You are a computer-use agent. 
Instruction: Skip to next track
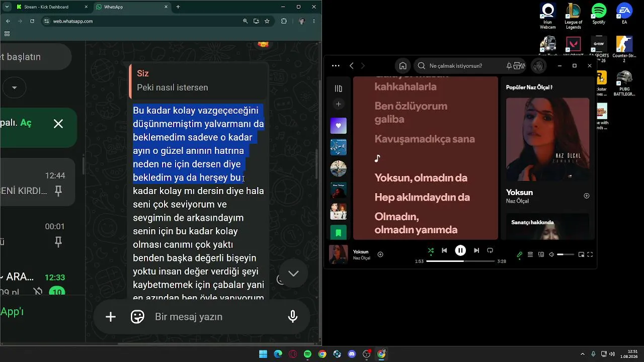click(476, 250)
